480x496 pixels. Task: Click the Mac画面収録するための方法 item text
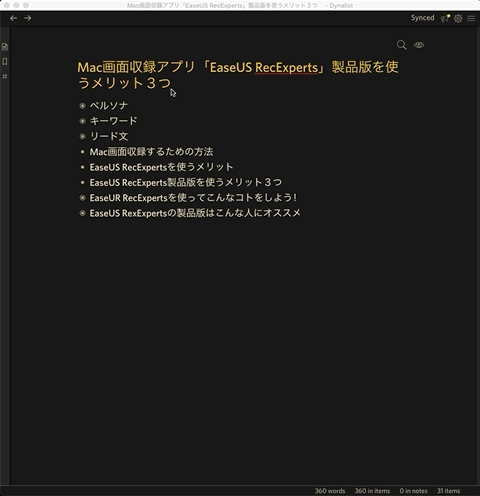point(151,152)
